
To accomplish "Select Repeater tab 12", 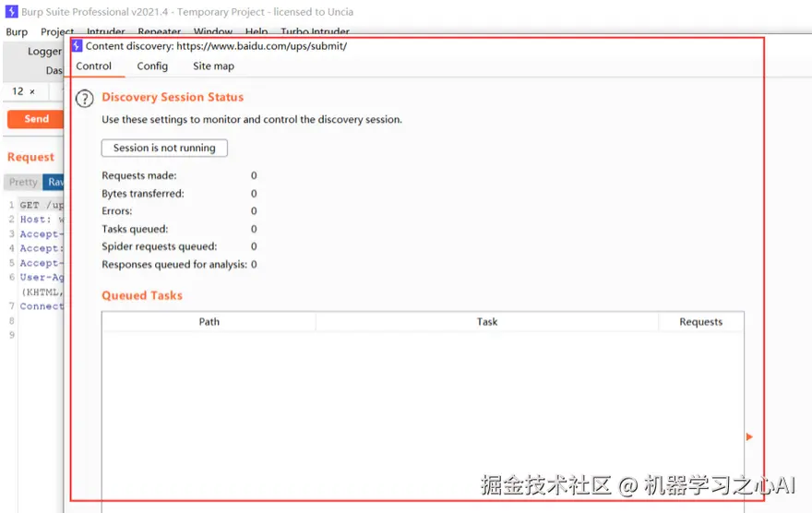I will coord(18,91).
